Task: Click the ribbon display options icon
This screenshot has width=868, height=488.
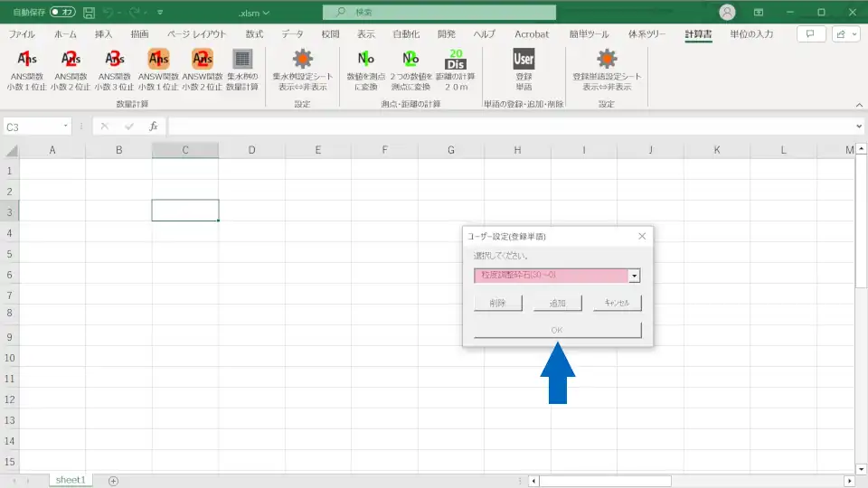Action: point(759,12)
